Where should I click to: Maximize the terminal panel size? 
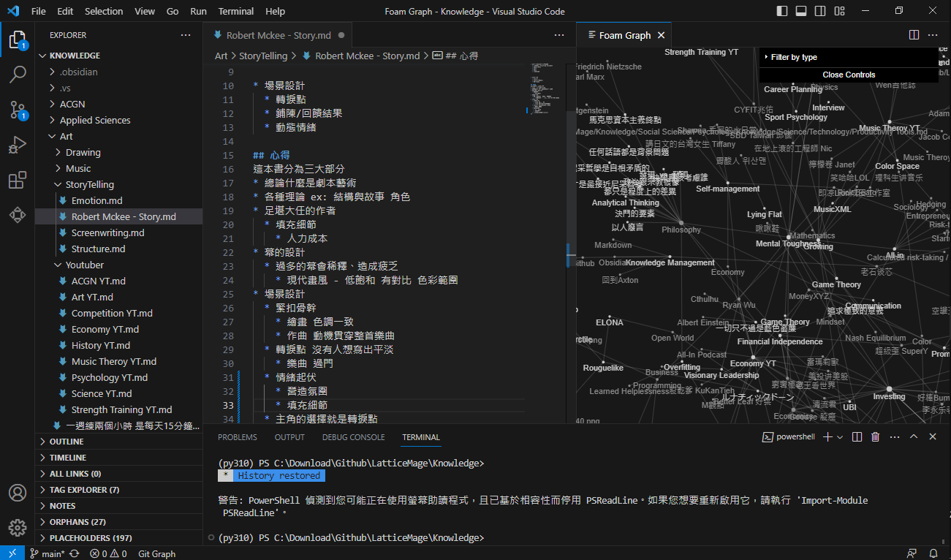(x=914, y=437)
